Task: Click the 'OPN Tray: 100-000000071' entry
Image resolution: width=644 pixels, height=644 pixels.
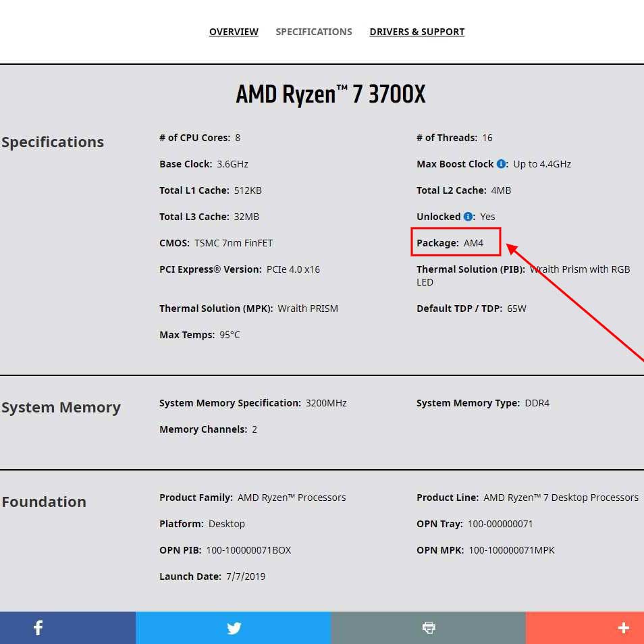Action: 475,524
